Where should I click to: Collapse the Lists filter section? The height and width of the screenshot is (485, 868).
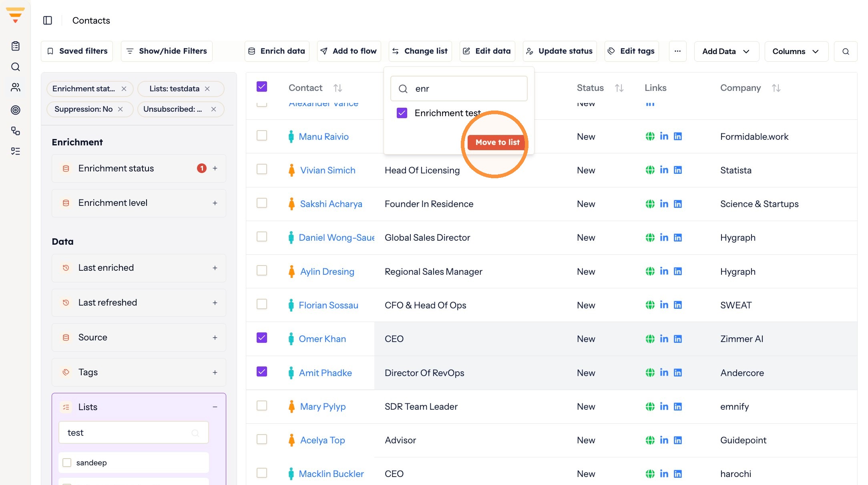215,407
